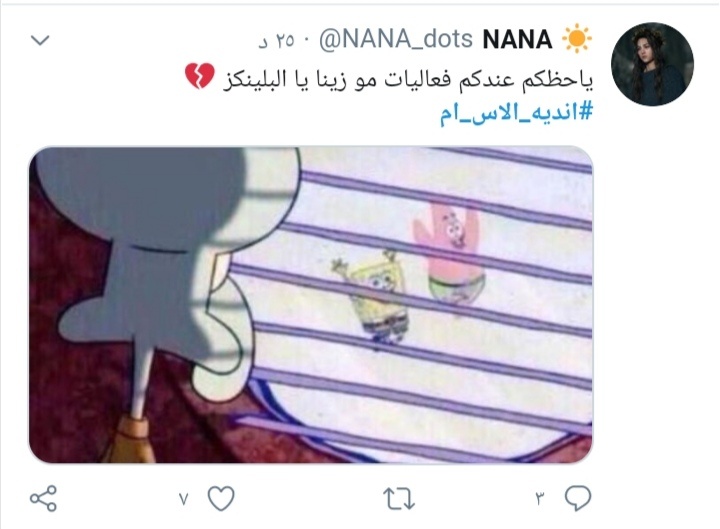Image resolution: width=720 pixels, height=529 pixels.
Task: Open the round profile avatar photo
Action: tap(652, 64)
